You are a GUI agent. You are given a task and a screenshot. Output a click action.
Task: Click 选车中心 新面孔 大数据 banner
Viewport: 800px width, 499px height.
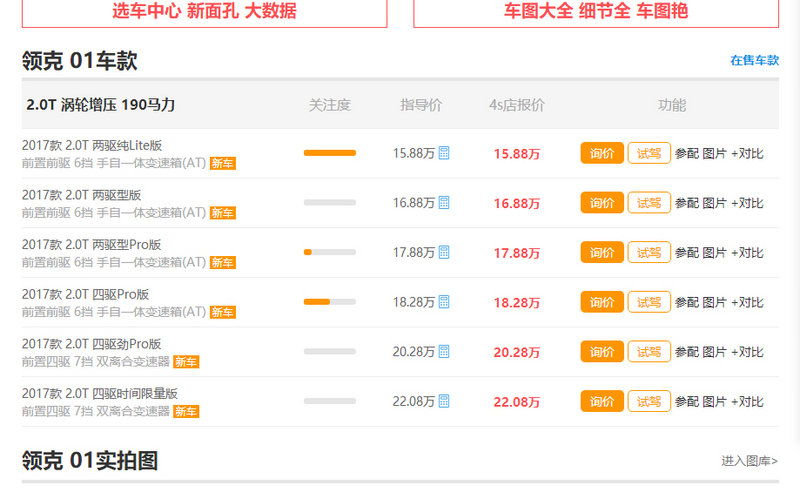click(x=205, y=12)
